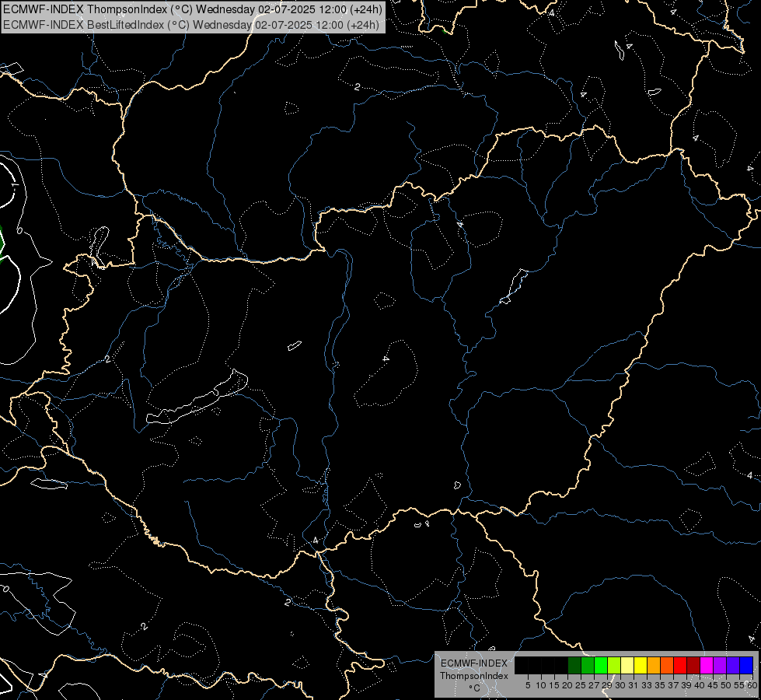The height and width of the screenshot is (700, 761).
Task: Click the legend tick label 37
Action: 673,685
